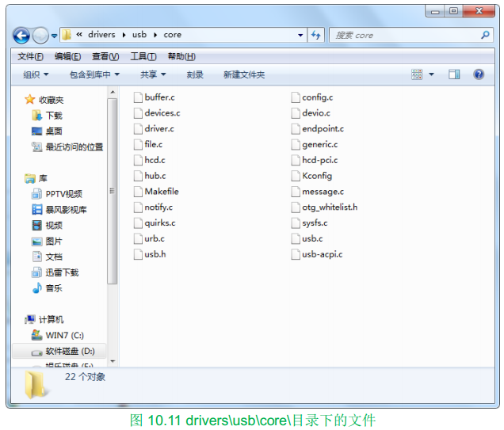Viewport: 504px width, 430px height.
Task: Refresh the folder with the refresh icon
Action: click(316, 35)
